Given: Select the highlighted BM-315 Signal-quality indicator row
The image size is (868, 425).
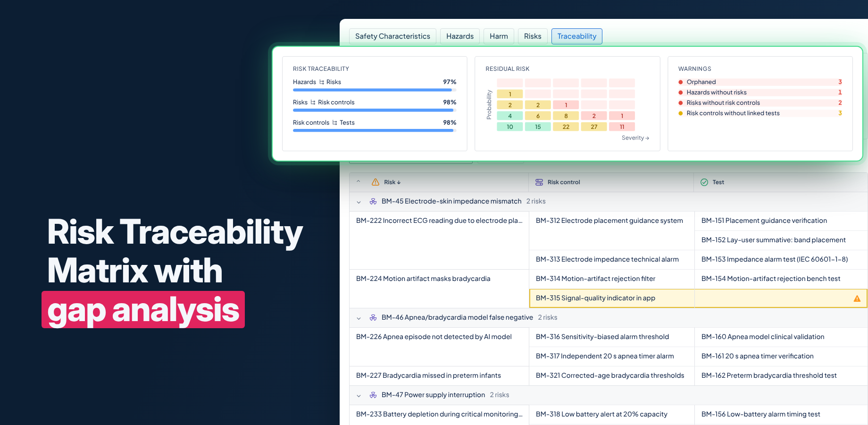Looking at the screenshot, I should point(698,298).
